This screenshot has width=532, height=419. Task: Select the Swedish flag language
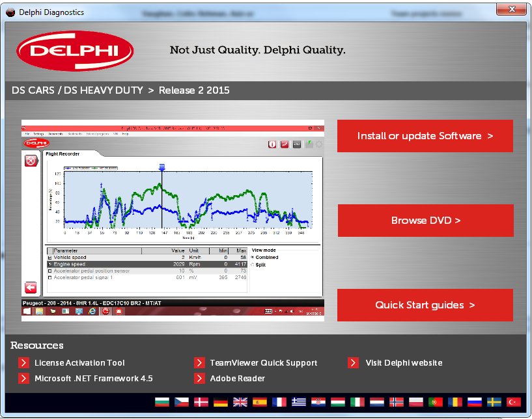pyautogui.click(x=494, y=402)
